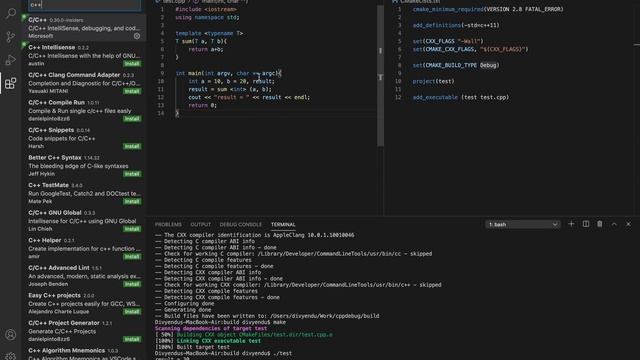Add a new terminal with plus icon
640x360 pixels.
pos(571,224)
